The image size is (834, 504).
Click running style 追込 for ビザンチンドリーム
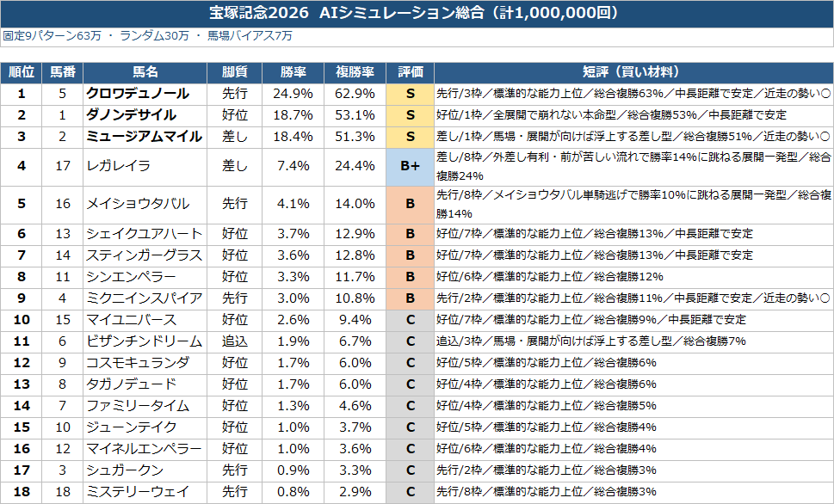[x=235, y=341]
